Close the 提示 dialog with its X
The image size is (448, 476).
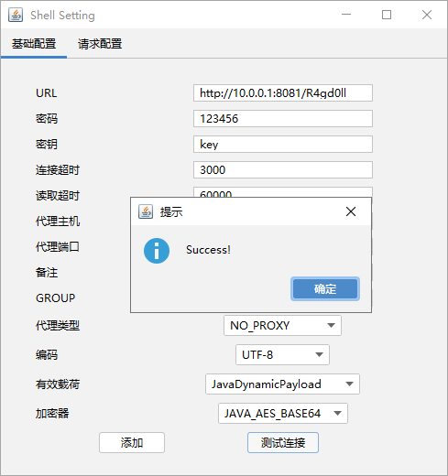[351, 211]
